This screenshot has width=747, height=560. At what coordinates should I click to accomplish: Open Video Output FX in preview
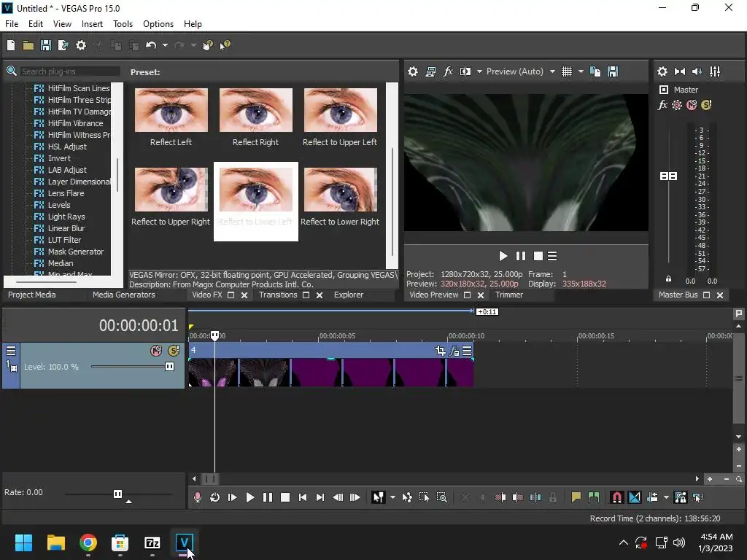click(x=448, y=71)
